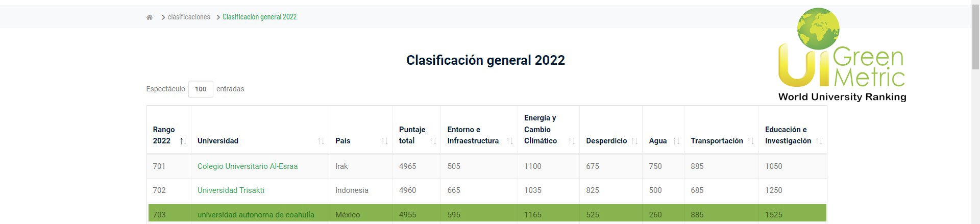
Task: Open Colegio Universitario Al-Esraa link
Action: point(248,166)
